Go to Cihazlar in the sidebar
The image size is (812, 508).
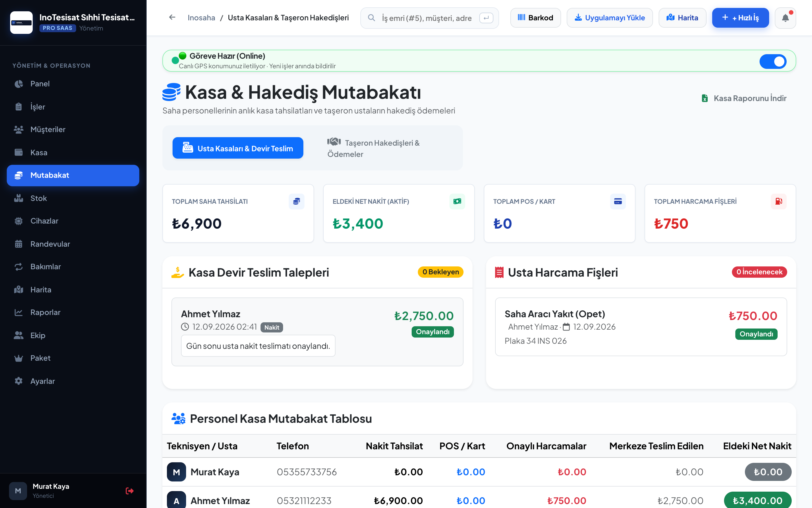tap(73, 221)
